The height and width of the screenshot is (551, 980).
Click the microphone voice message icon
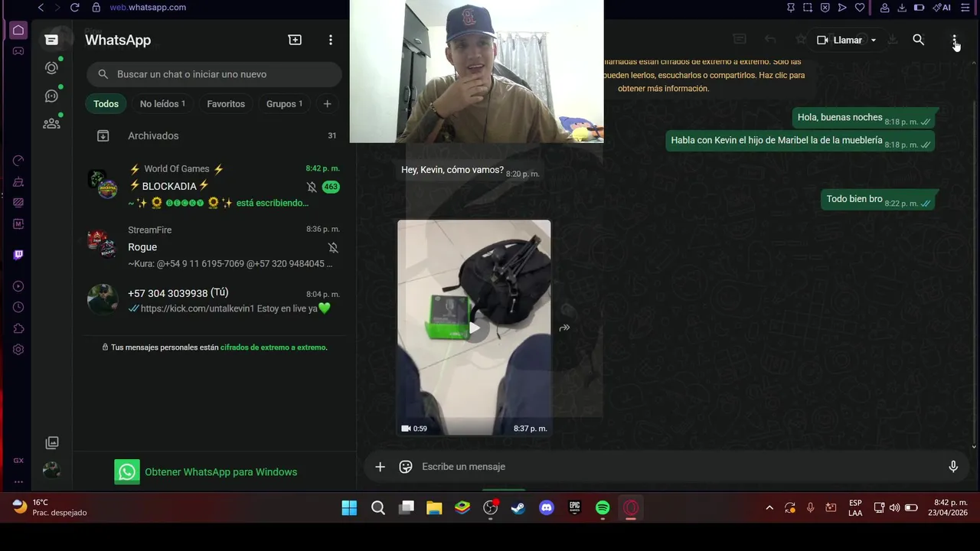pyautogui.click(x=953, y=467)
